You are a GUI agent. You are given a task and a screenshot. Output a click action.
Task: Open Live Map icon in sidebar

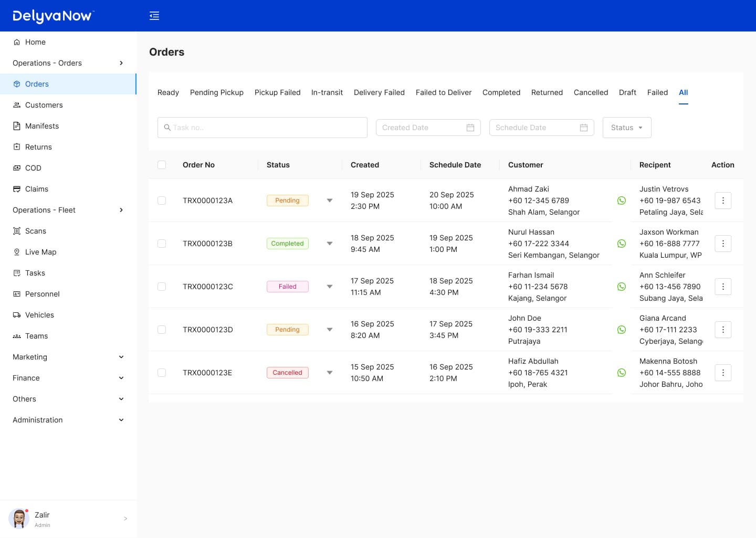(x=17, y=252)
